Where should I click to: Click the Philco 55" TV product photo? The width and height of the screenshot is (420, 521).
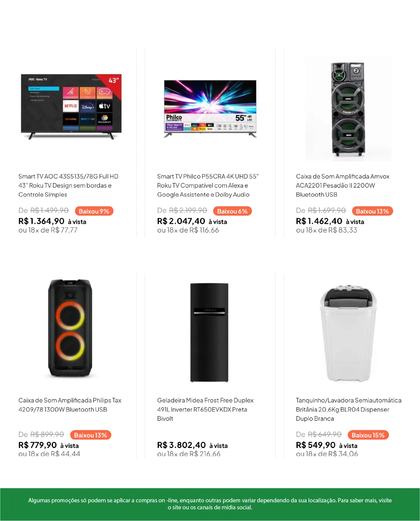tap(210, 109)
